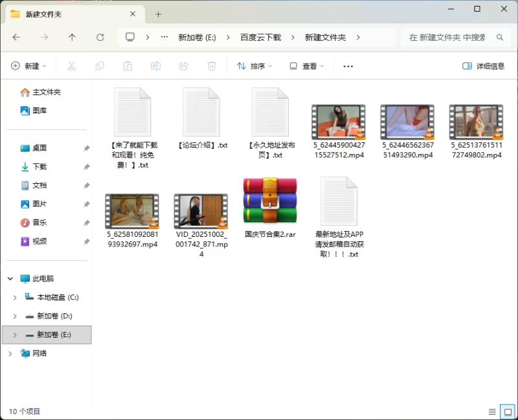Switch to details list view in status bar
The height and width of the screenshot is (420, 518).
tap(493, 412)
